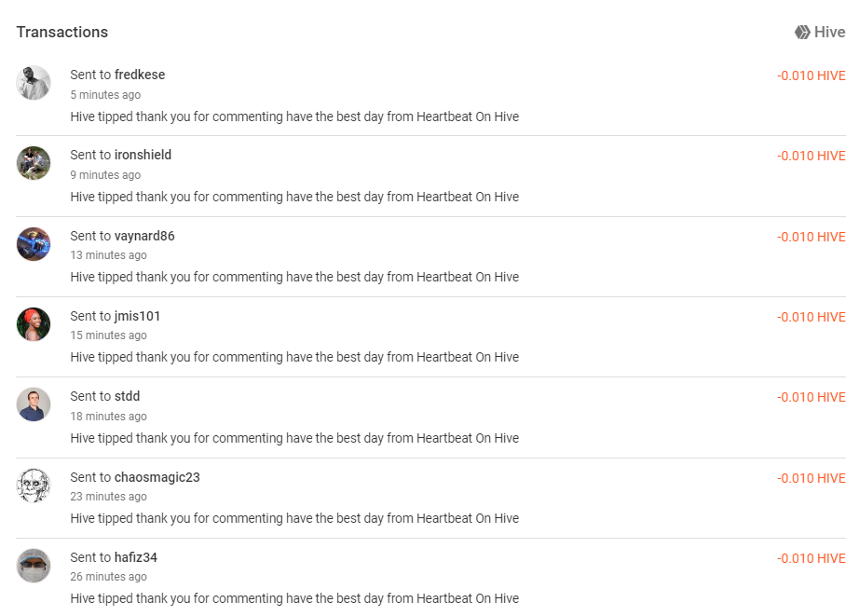Click the 26 minutes ago timestamp
859x616 pixels.
(x=108, y=577)
